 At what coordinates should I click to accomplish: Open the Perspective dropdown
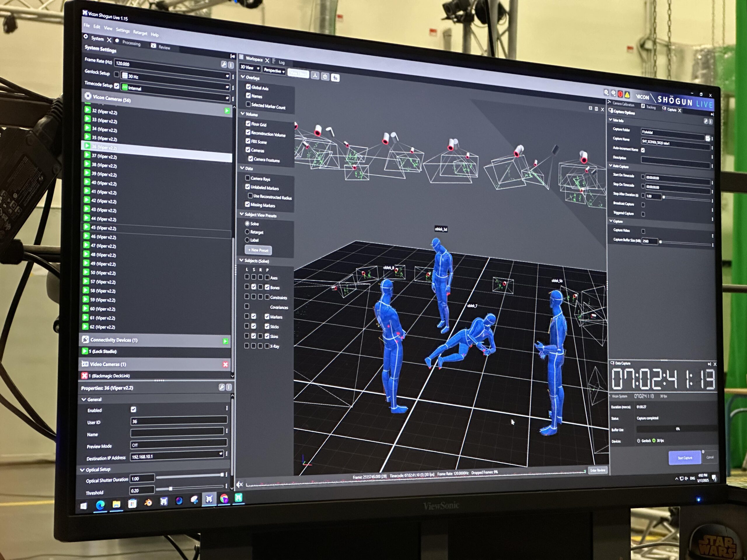274,71
